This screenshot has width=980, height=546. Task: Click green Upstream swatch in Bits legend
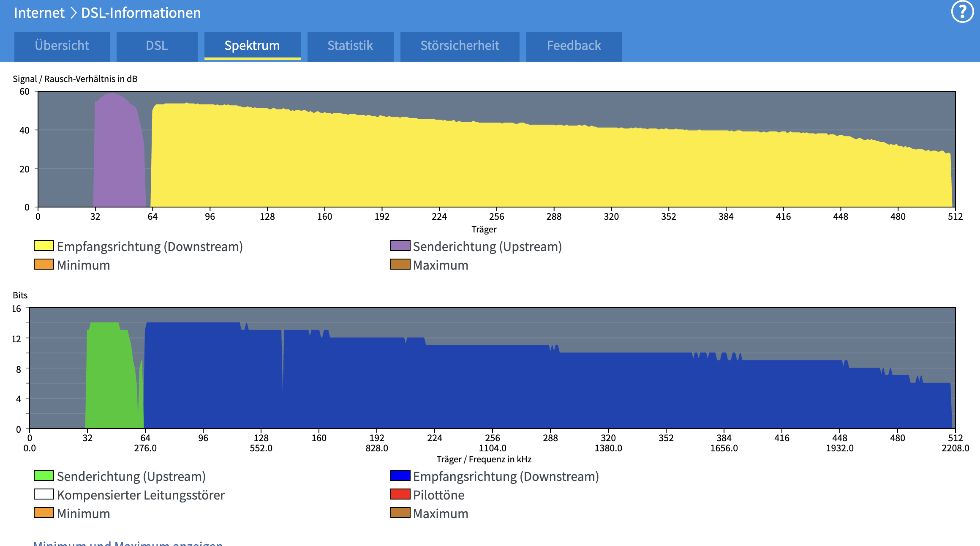coord(44,475)
